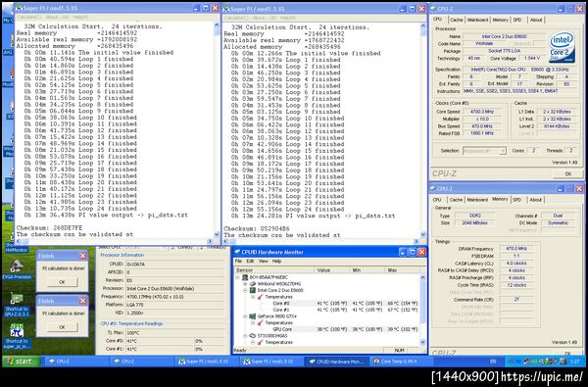588x387 pixels.
Task: Click the thermometer icon under GeForce 9800 GTX+
Action: click(261, 322)
